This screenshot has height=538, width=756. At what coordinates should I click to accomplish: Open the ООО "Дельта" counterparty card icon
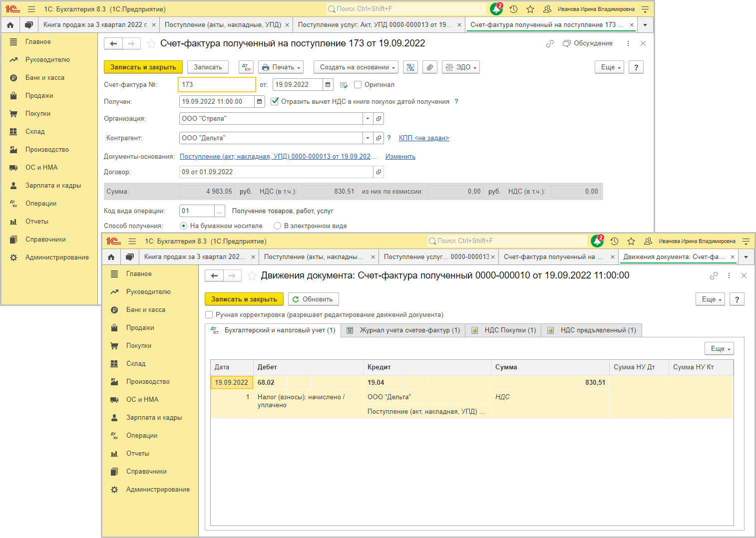coord(378,138)
